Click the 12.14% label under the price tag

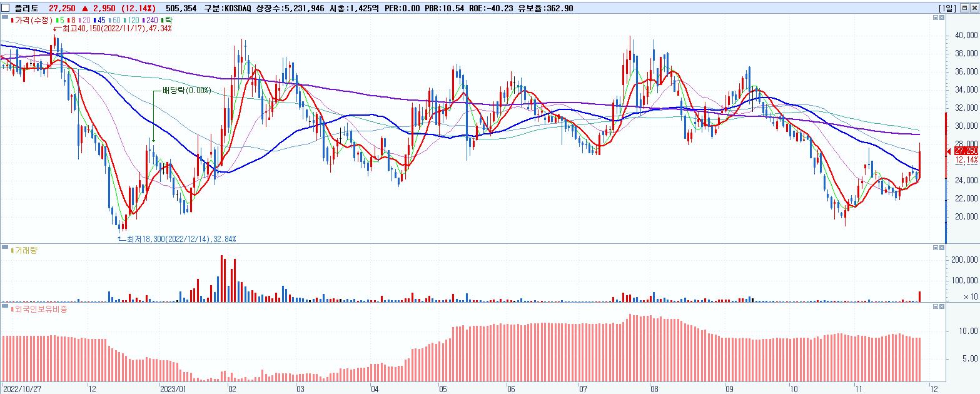967,159
